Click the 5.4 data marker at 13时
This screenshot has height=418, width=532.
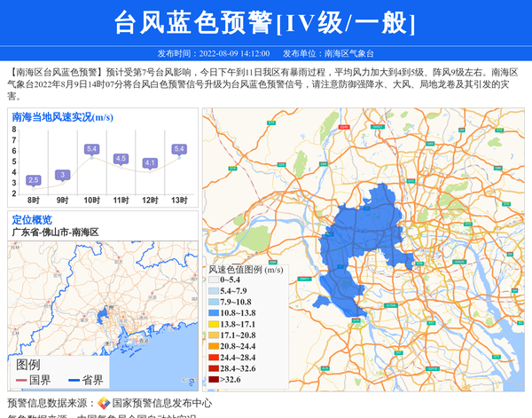coord(179,149)
